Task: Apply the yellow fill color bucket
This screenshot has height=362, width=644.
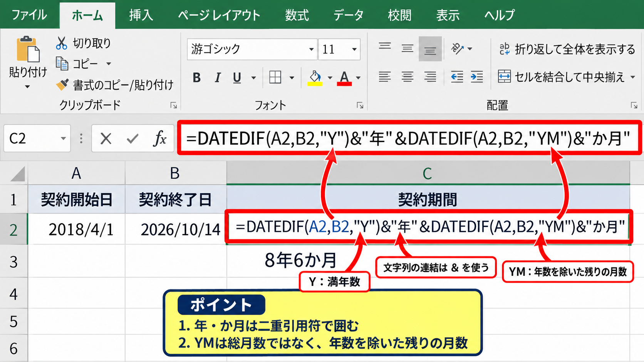Action: click(x=315, y=78)
